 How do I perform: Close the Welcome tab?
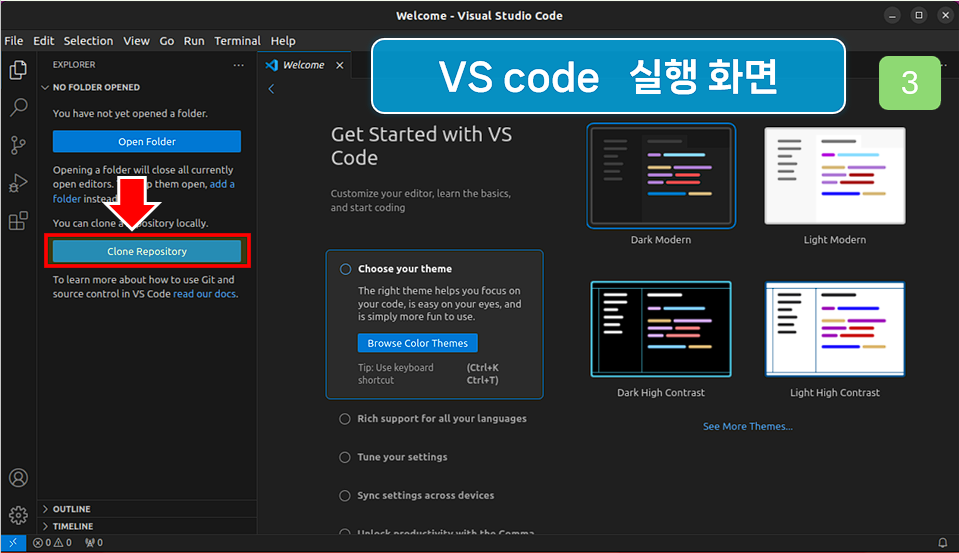[x=339, y=65]
